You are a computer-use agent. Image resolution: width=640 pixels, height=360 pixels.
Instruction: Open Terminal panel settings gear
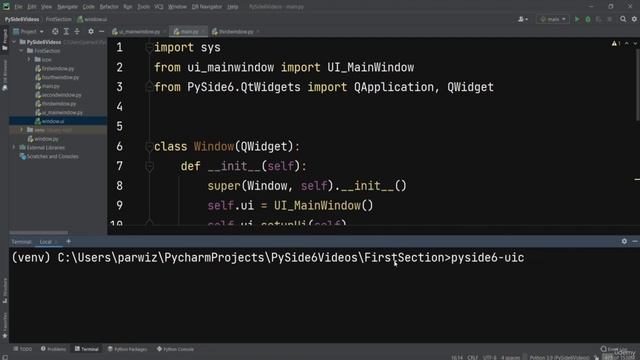pos(624,241)
